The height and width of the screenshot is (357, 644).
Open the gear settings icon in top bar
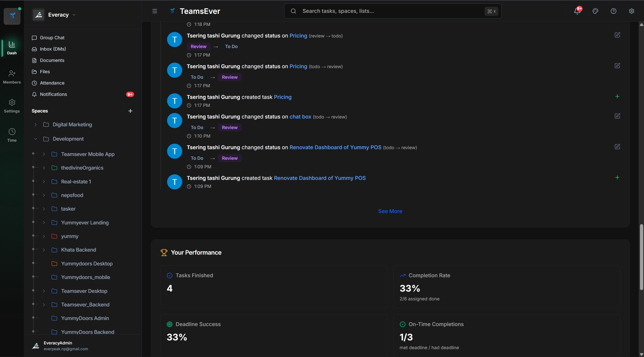pos(631,11)
